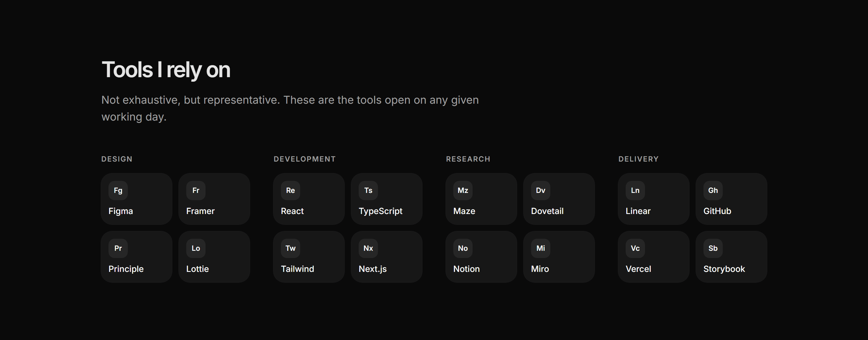The image size is (868, 340).
Task: Click the Lo icon badge for Lottie
Action: [196, 248]
